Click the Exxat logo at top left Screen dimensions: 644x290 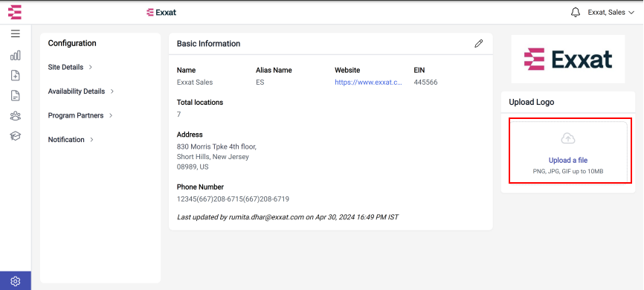pos(15,12)
